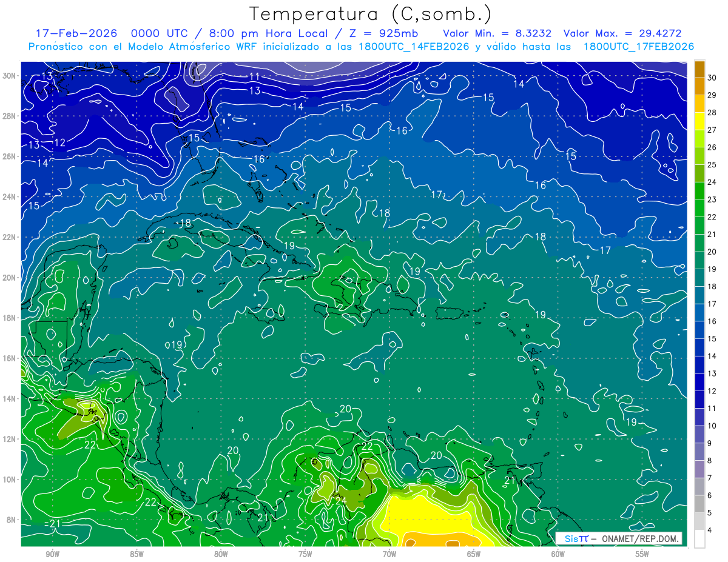
Task: Click the colorbar scale value "25"
Action: pyautogui.click(x=712, y=164)
